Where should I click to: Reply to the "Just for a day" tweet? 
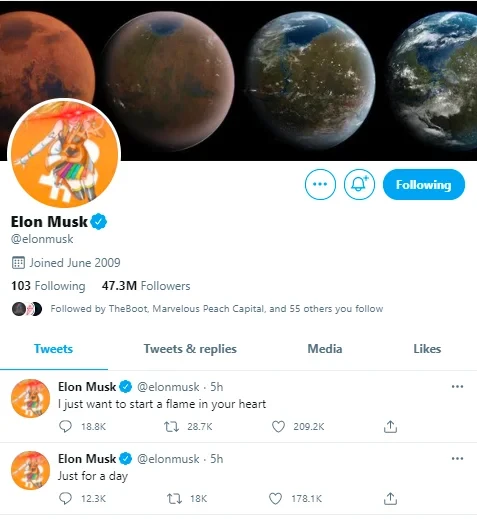(x=65, y=498)
